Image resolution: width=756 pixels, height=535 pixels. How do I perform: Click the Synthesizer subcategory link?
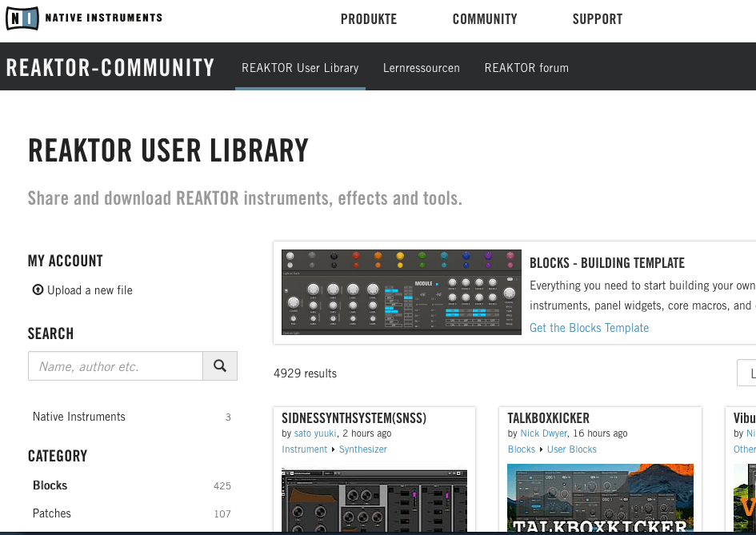click(363, 449)
